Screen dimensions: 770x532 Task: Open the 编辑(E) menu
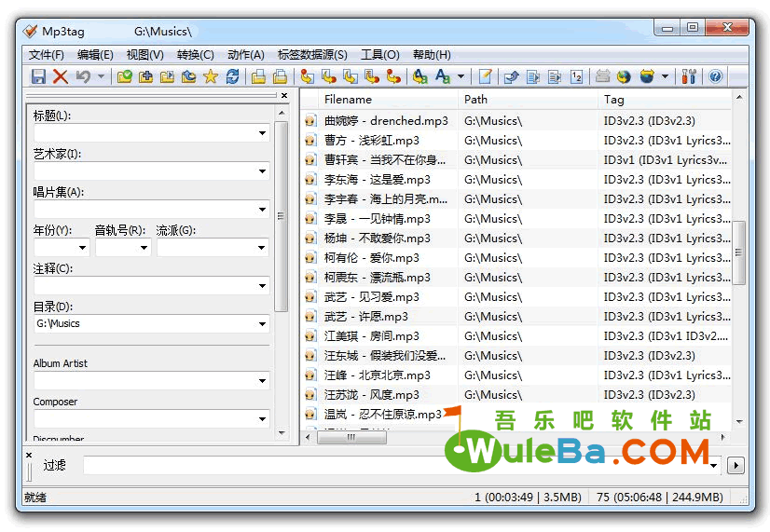click(x=95, y=54)
